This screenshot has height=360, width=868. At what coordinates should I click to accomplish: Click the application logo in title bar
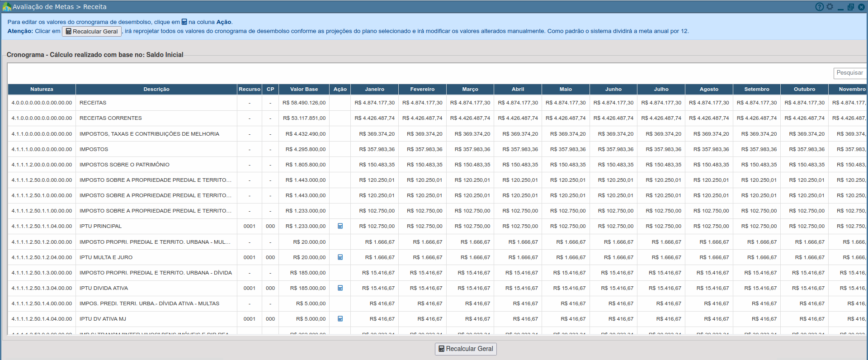click(x=6, y=7)
